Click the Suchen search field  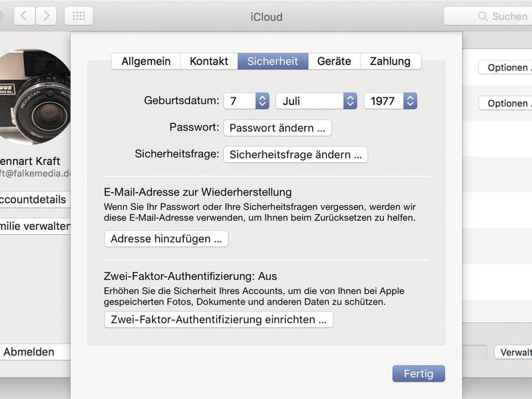click(488, 16)
